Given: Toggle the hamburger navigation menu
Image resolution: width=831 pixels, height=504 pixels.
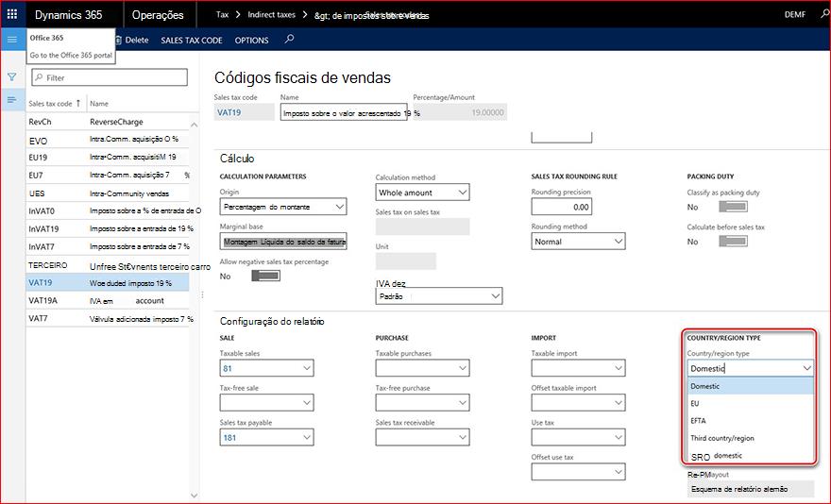Looking at the screenshot, I should click(x=12, y=40).
